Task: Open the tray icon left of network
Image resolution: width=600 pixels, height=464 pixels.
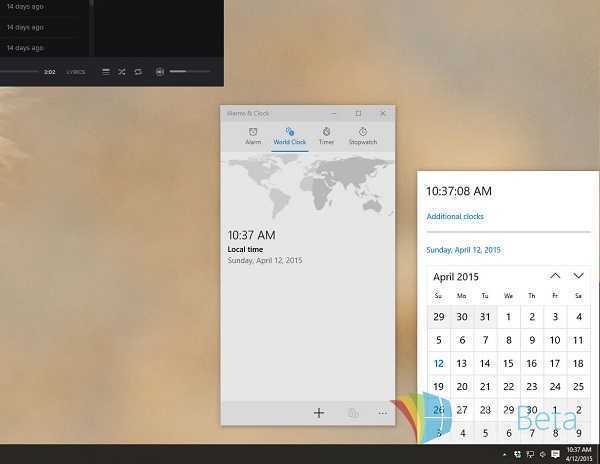Action: (x=517, y=454)
